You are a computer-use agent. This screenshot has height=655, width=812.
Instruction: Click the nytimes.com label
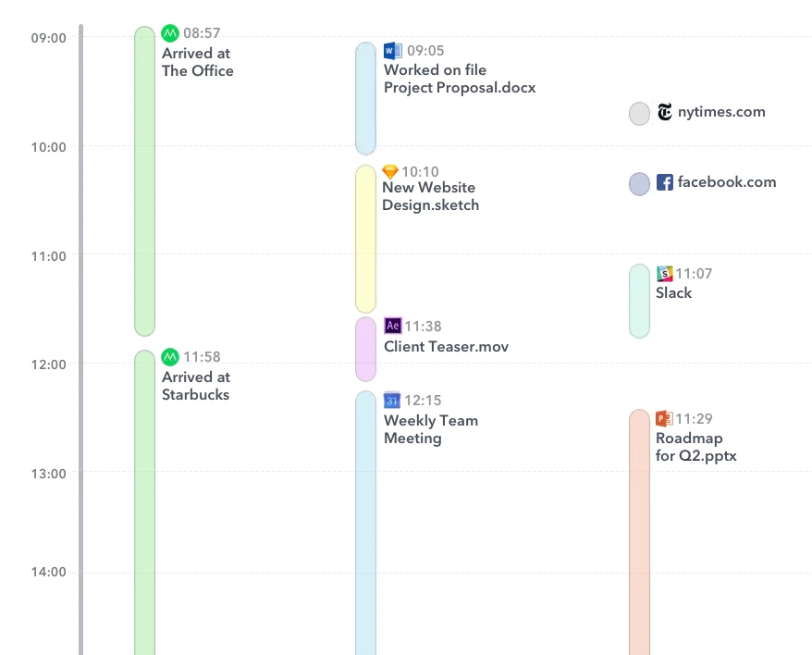721,112
